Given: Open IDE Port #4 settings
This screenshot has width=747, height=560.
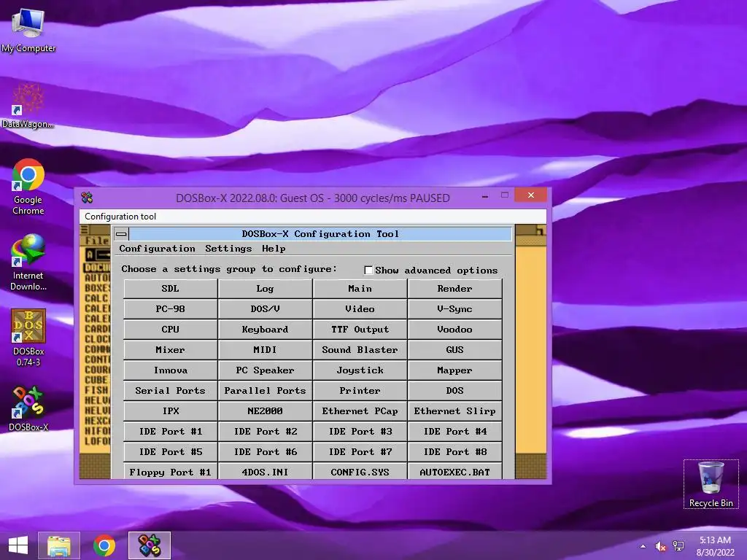Looking at the screenshot, I should pyautogui.click(x=454, y=432).
